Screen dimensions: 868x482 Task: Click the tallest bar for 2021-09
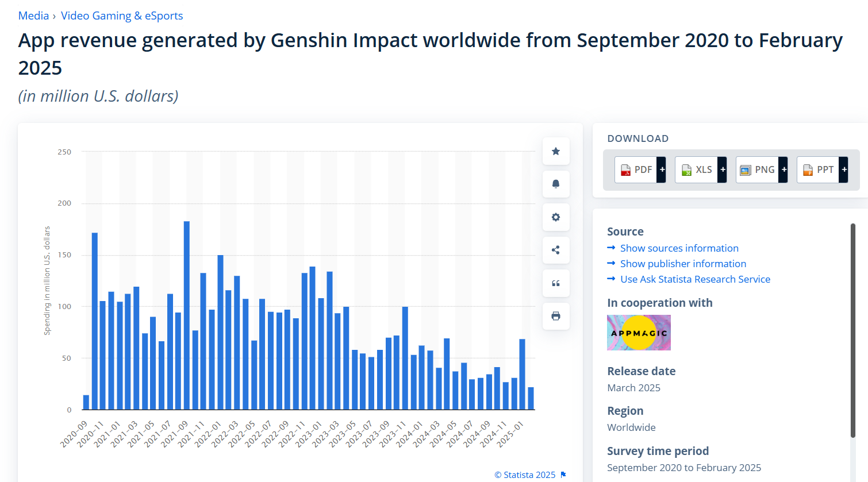coord(187,315)
